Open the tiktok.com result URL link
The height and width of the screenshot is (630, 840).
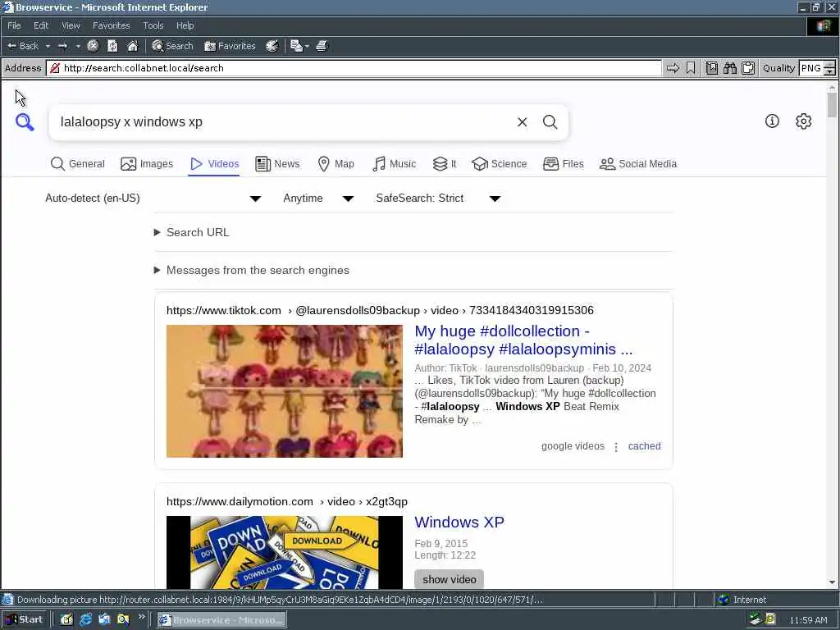pos(380,311)
